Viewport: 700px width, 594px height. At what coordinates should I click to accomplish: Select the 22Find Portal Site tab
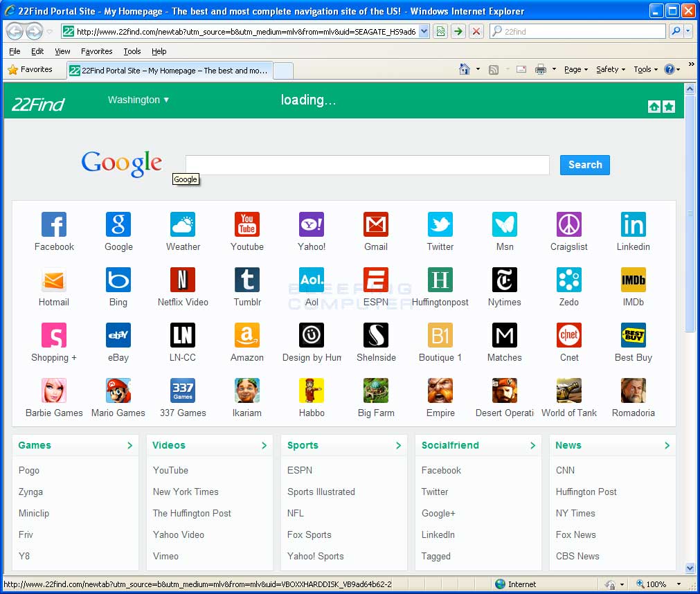point(170,71)
